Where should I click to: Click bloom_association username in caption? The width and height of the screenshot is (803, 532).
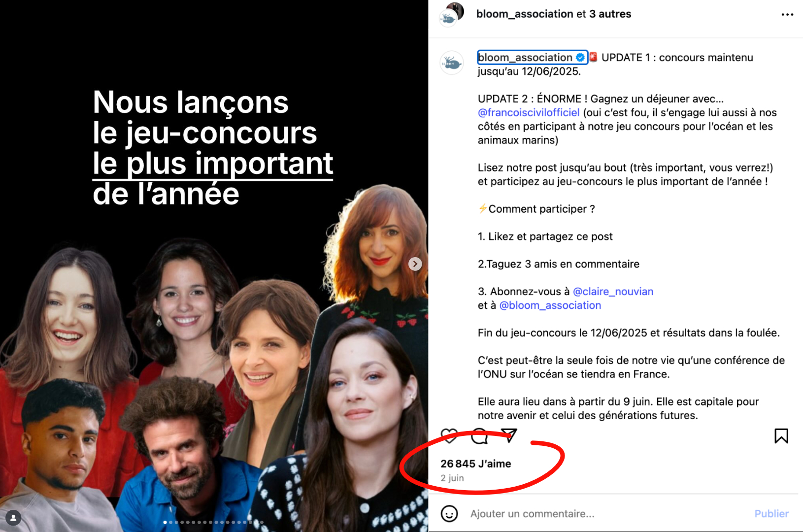(525, 58)
